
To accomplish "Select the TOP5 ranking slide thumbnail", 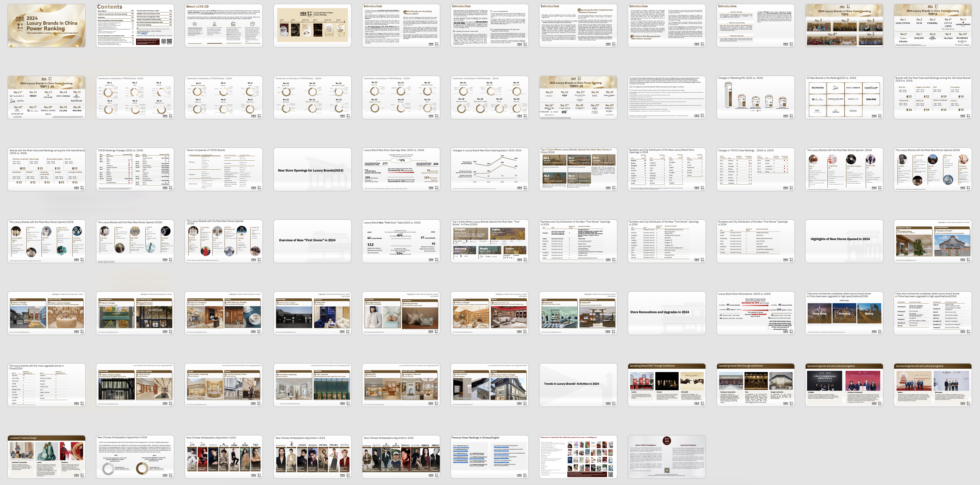I will click(x=844, y=26).
